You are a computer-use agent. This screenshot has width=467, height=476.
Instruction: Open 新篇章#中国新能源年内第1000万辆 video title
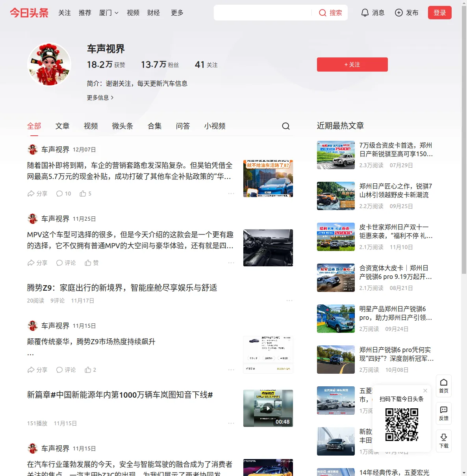tap(120, 395)
